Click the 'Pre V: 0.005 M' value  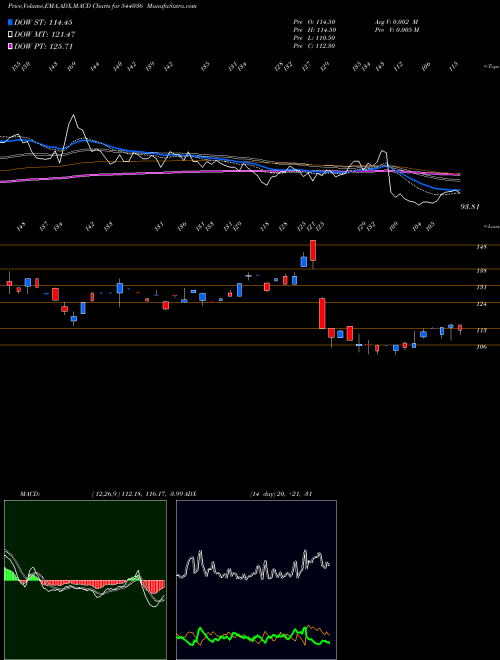[x=396, y=30]
